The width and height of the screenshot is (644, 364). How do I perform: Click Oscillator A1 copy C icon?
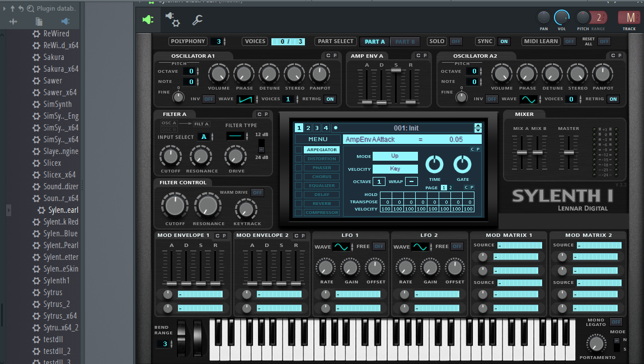(x=328, y=55)
